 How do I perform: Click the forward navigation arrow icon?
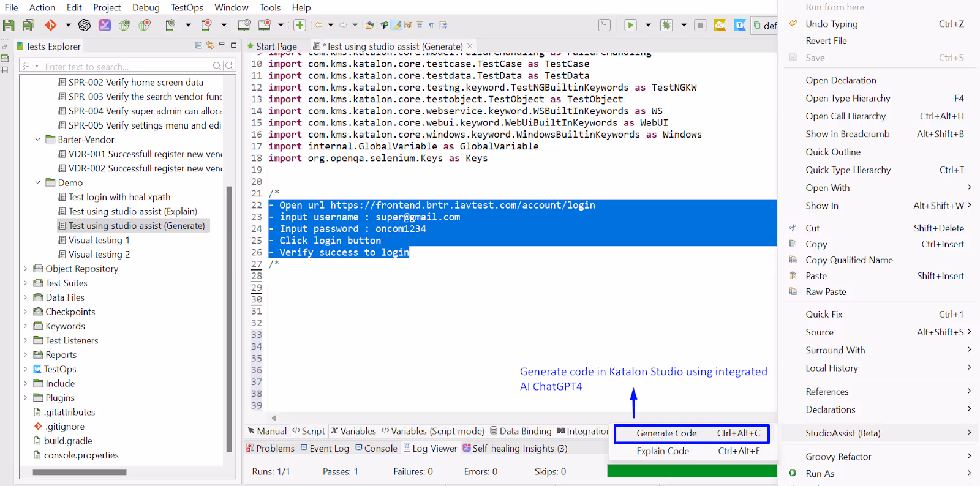(343, 25)
